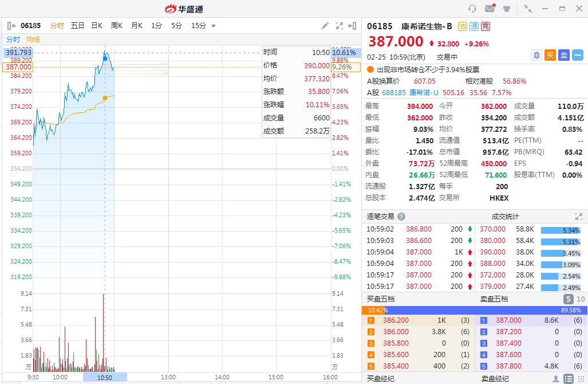Screen dimensions: 588x384
Task: Collapse the left side panel
Action: (x=11, y=26)
